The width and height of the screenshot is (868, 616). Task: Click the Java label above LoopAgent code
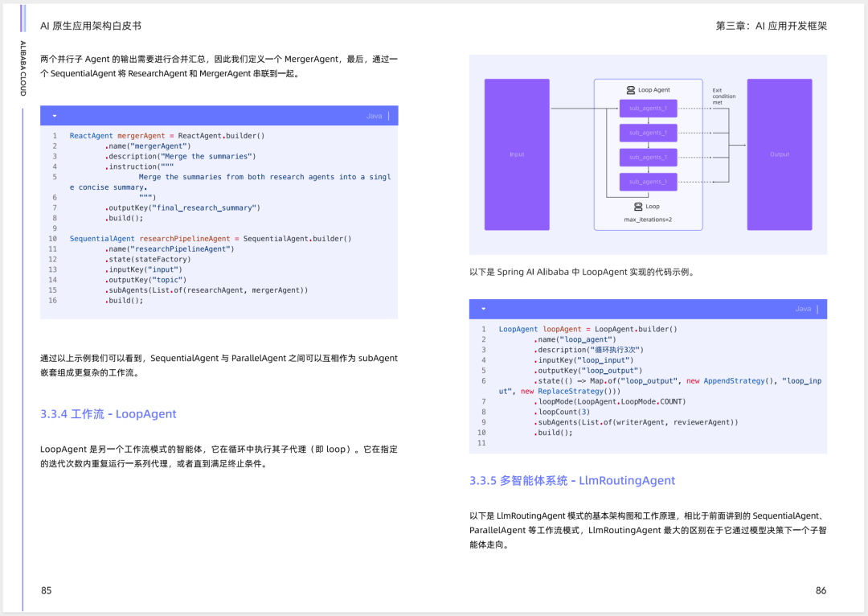(x=803, y=309)
